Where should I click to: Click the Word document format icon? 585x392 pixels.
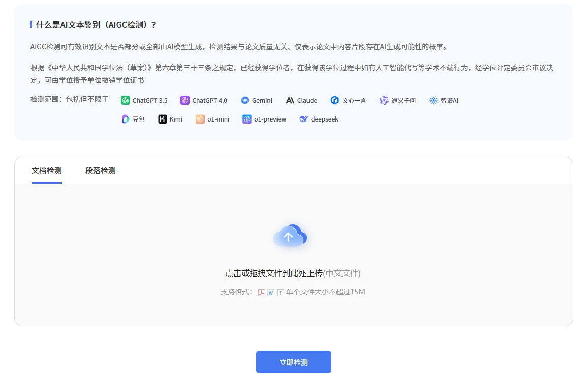(x=271, y=292)
